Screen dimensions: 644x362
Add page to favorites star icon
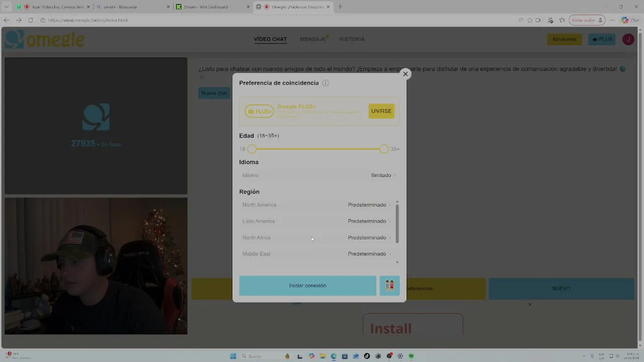pos(530,20)
